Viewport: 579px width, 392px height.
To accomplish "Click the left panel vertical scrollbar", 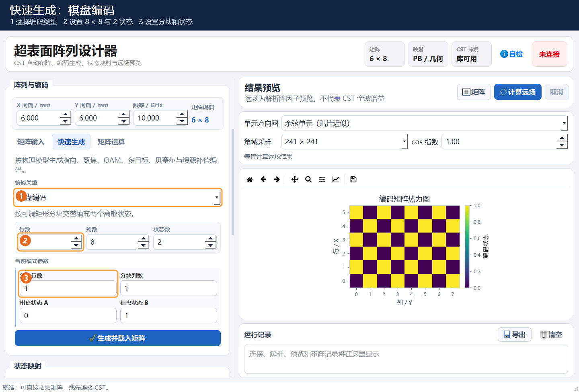I will click(233, 182).
